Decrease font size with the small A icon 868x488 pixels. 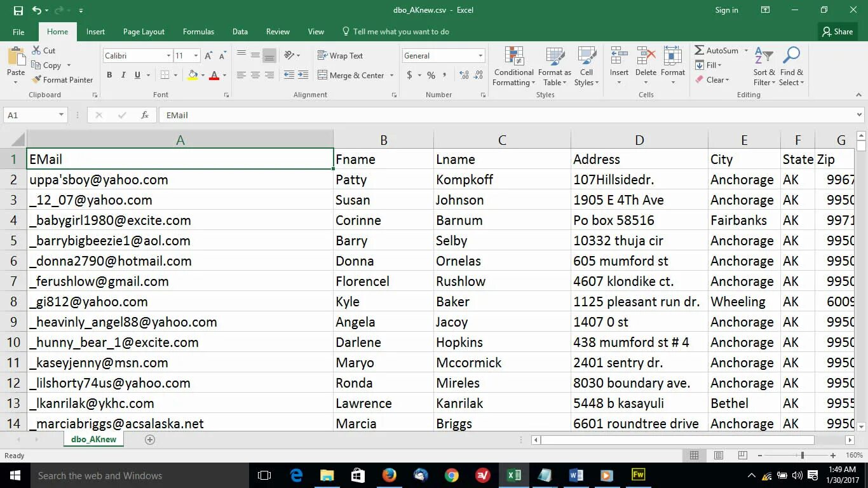coord(222,56)
